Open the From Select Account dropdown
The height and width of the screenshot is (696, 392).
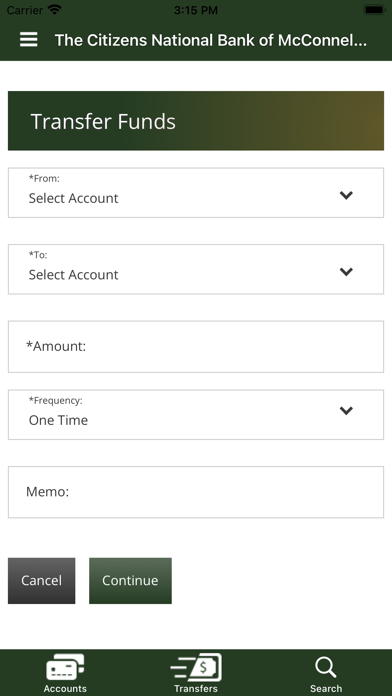coord(196,193)
